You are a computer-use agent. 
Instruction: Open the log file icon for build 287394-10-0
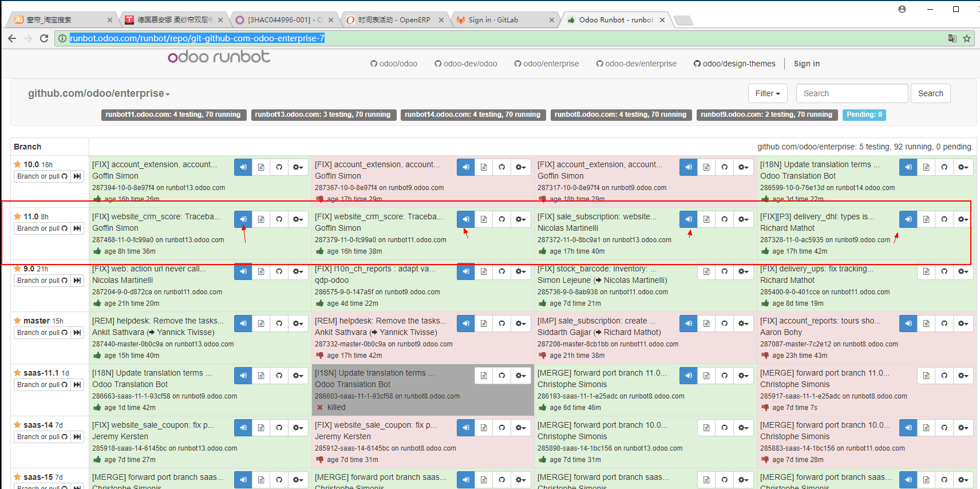[261, 167]
